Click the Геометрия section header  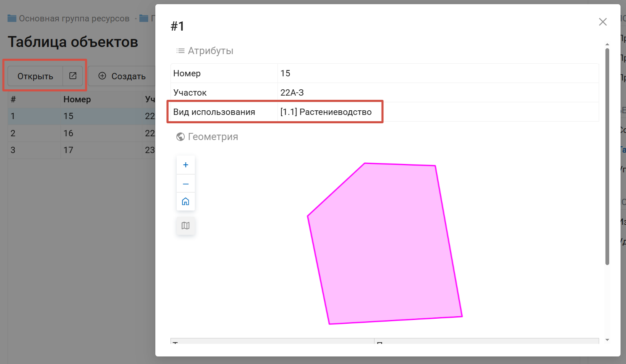[212, 137]
